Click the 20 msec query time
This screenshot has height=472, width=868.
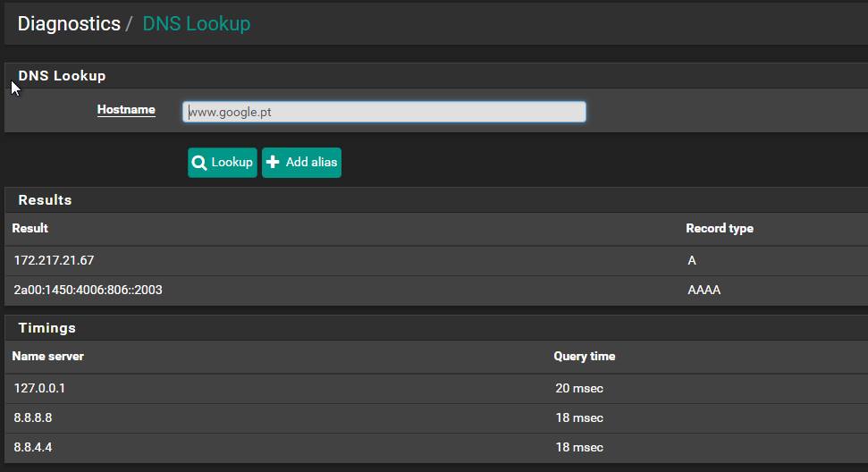click(578, 388)
